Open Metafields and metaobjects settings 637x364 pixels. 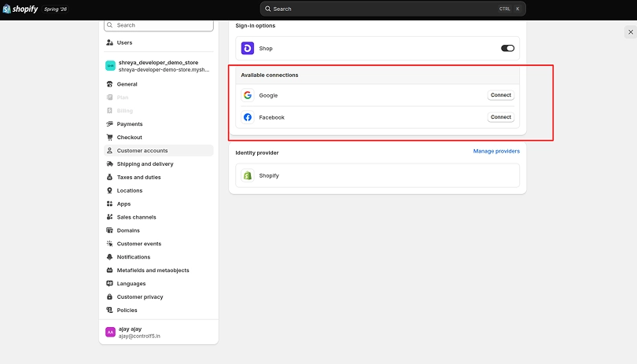158,270
